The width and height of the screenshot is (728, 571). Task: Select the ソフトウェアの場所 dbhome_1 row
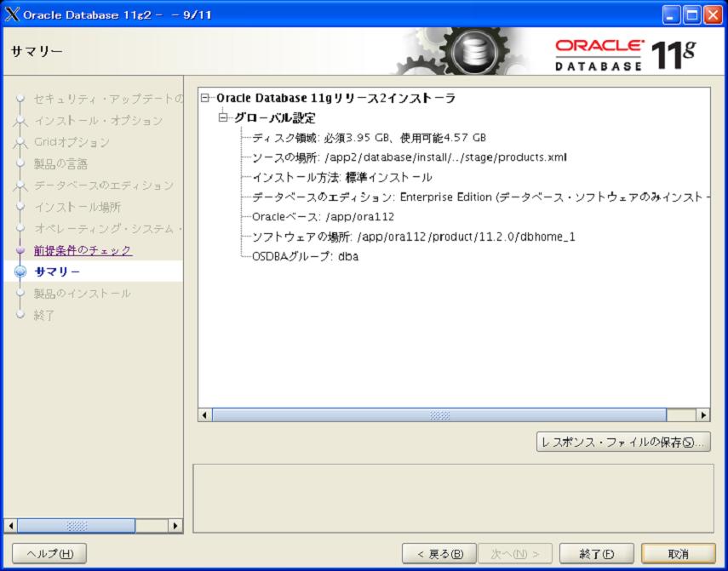pos(414,237)
